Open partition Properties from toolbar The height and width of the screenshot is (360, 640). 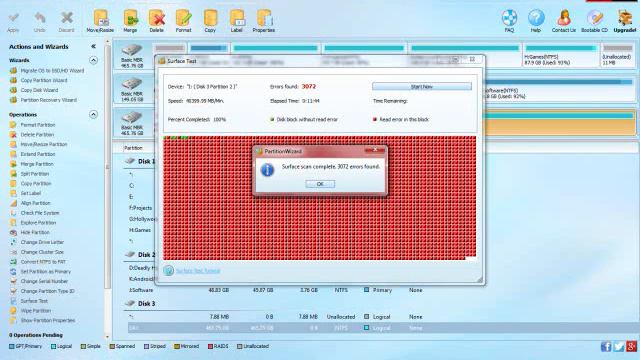pyautogui.click(x=264, y=21)
